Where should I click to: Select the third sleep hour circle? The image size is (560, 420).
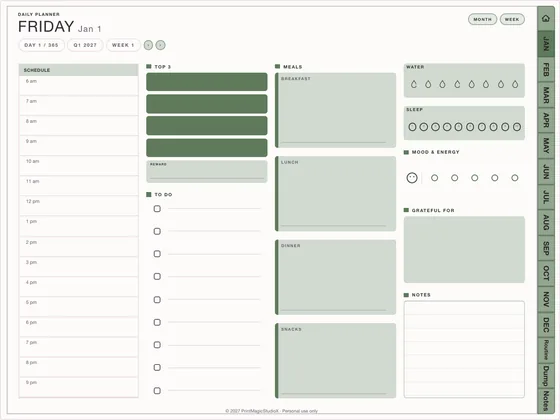point(435,127)
